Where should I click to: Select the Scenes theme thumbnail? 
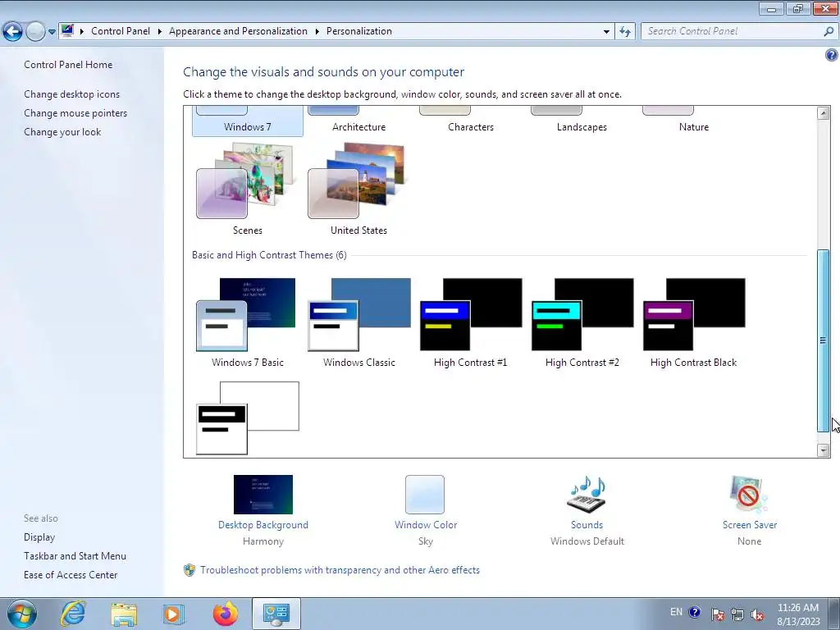pyautogui.click(x=247, y=180)
